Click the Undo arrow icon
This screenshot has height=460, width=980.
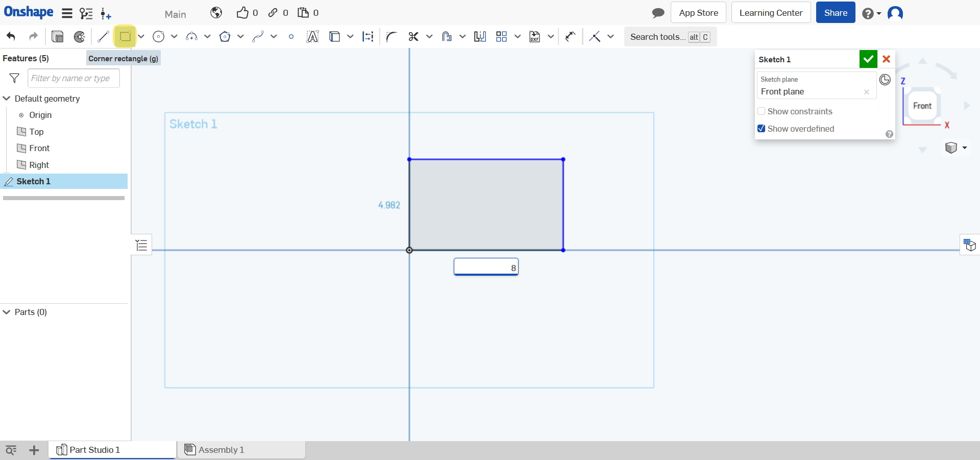11,37
